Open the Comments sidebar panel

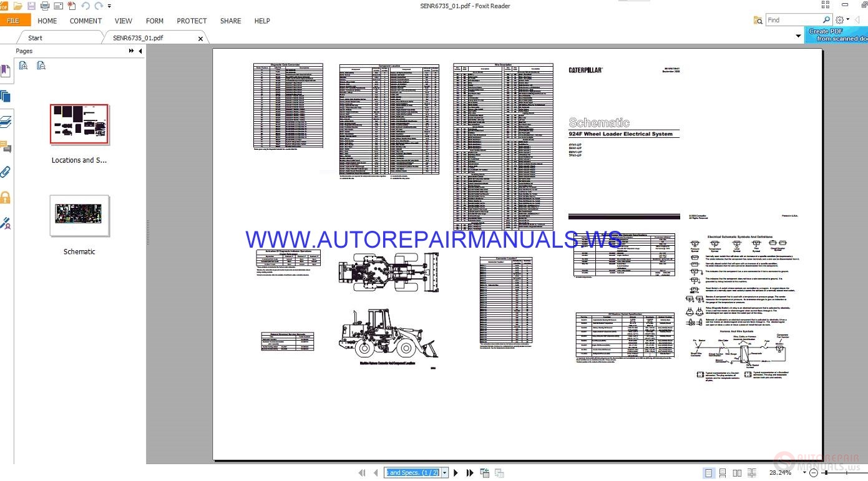[x=6, y=147]
